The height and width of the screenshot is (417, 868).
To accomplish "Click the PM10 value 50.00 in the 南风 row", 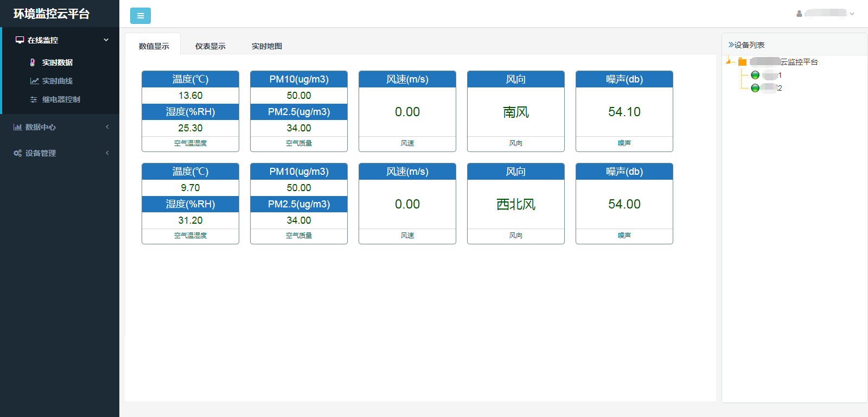I will [x=299, y=96].
